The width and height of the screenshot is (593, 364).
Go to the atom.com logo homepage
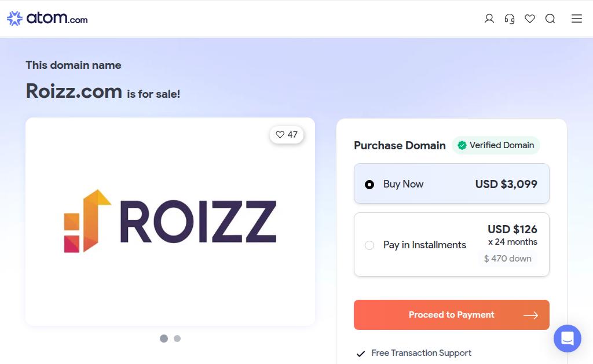point(47,19)
